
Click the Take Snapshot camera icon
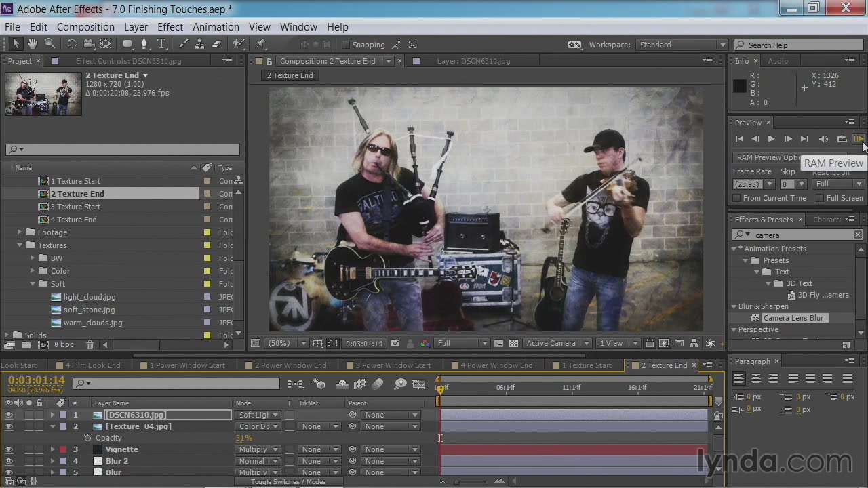pos(395,344)
